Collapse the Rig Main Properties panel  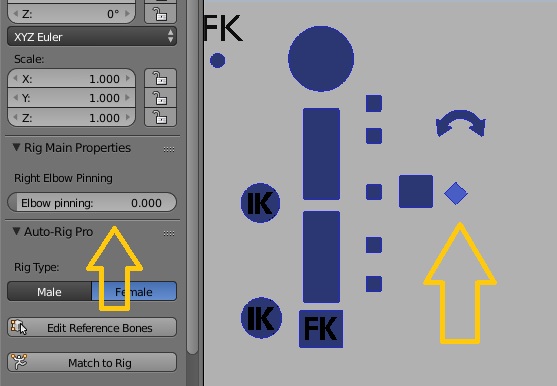(16, 147)
